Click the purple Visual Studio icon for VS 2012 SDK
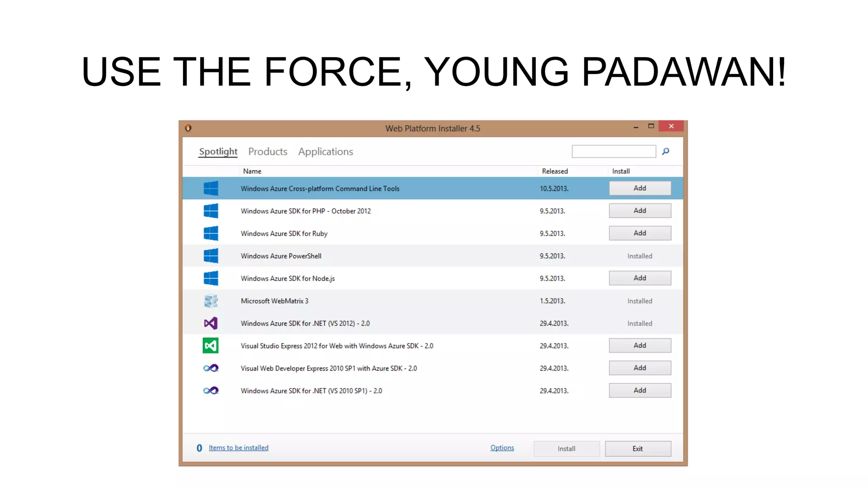868x488 pixels. click(x=211, y=323)
